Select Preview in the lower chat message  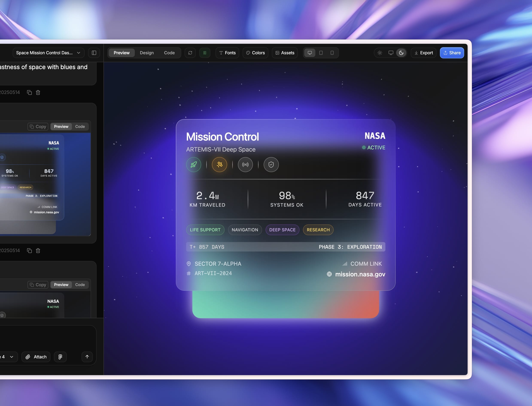coord(61,285)
